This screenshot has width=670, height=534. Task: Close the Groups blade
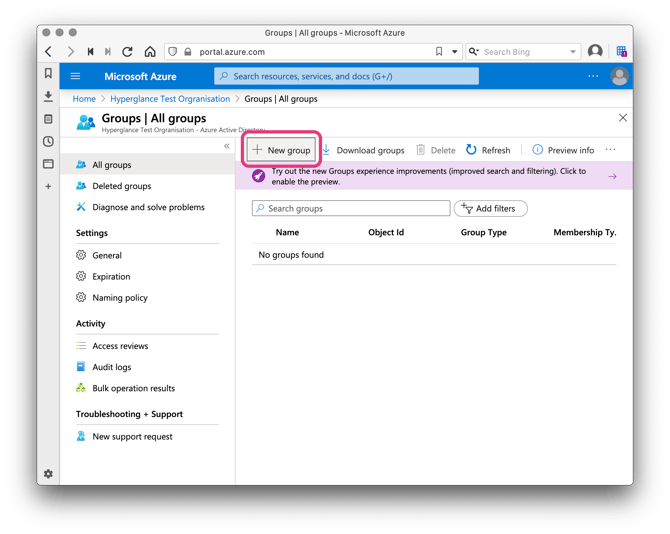622,118
